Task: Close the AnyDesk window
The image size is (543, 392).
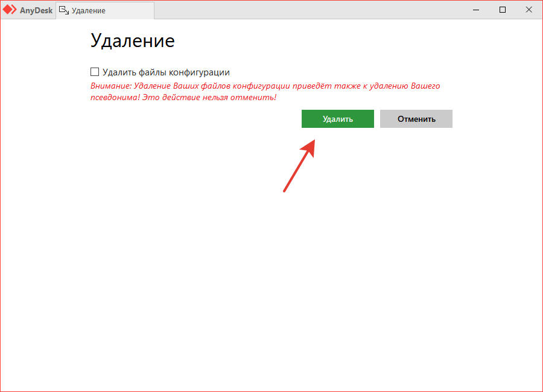Action: click(x=529, y=10)
